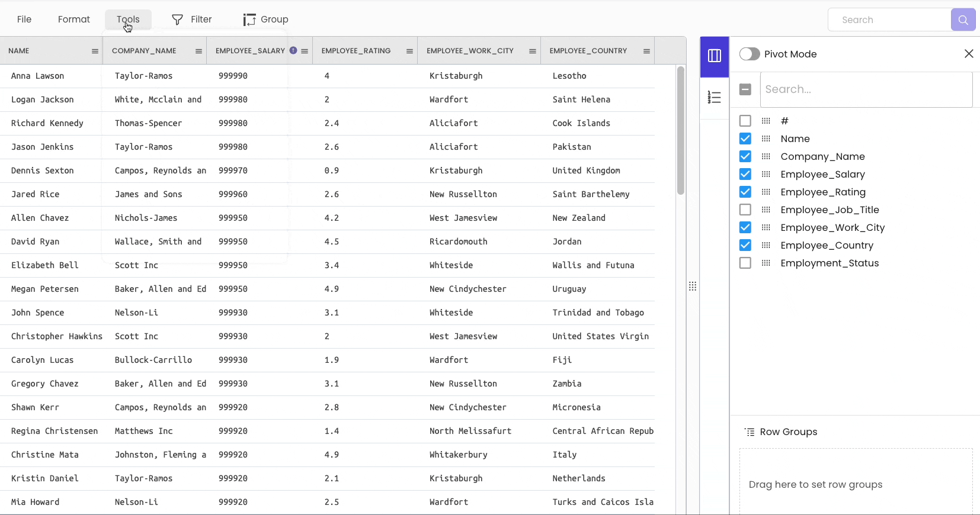980x515 pixels.
Task: Open the row list panel icon
Action: [714, 98]
